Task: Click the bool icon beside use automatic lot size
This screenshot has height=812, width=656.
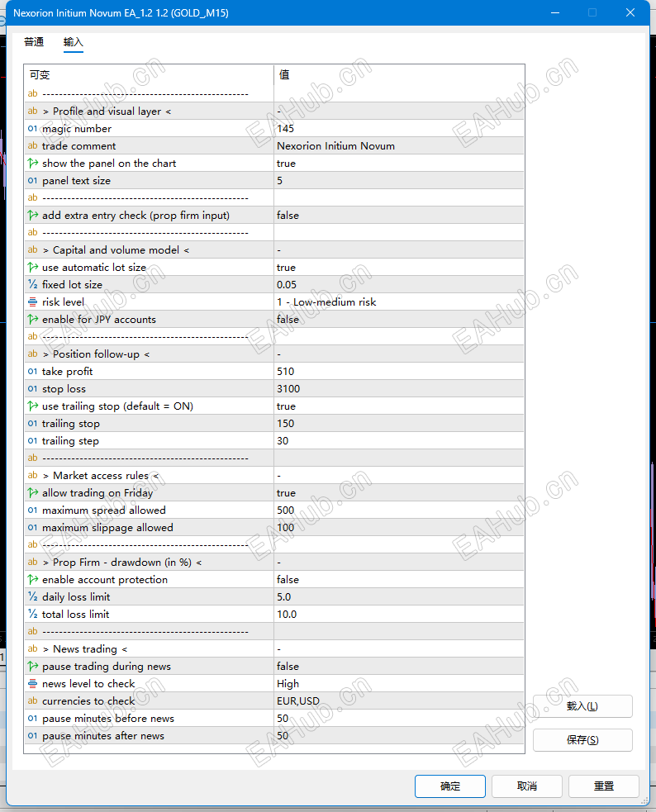Action: 32,267
